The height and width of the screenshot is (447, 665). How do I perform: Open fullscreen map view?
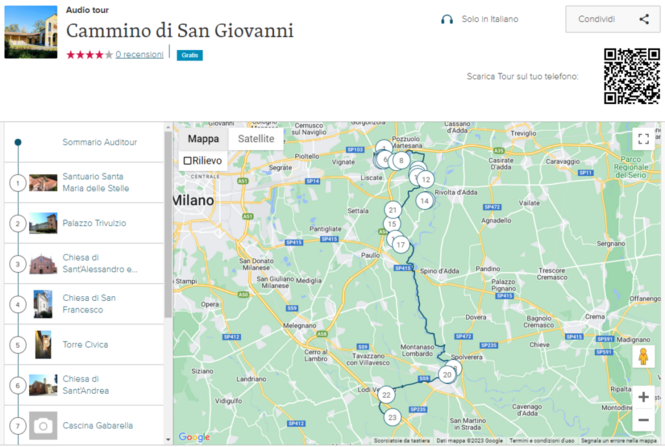[643, 139]
